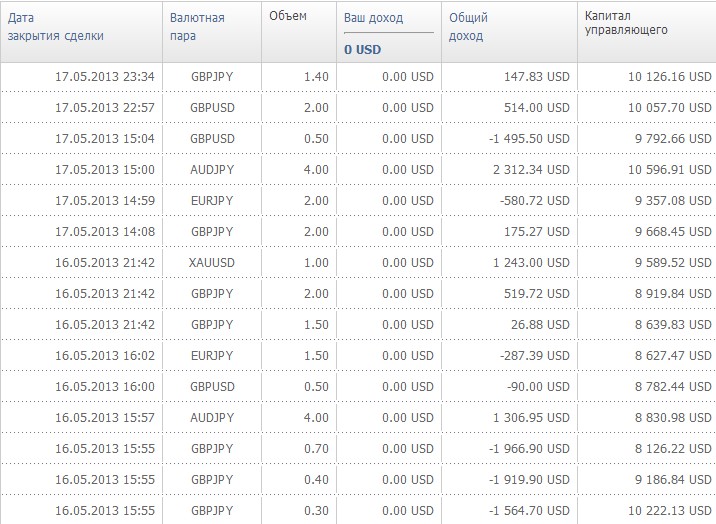Screen dimensions: 716x524
Task: Click the 1 306.95 USD income value
Action: [x=531, y=418]
